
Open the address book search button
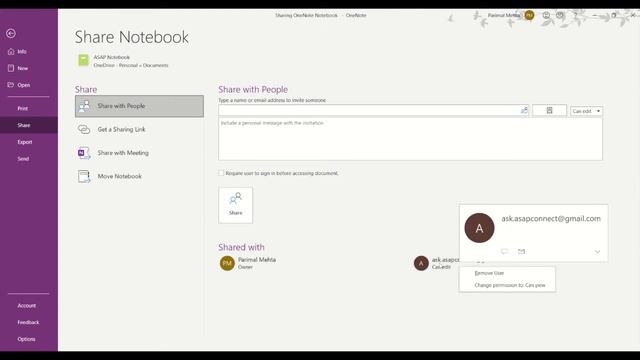coord(549,111)
